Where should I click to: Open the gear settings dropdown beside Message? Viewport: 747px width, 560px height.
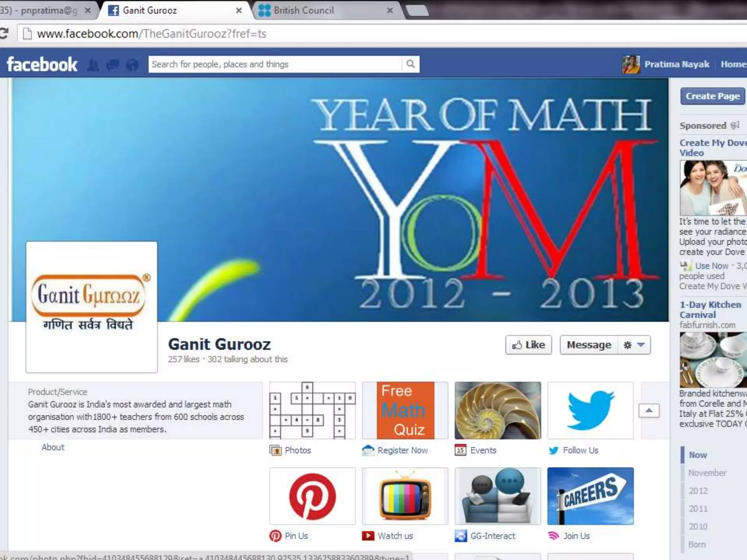(x=634, y=345)
